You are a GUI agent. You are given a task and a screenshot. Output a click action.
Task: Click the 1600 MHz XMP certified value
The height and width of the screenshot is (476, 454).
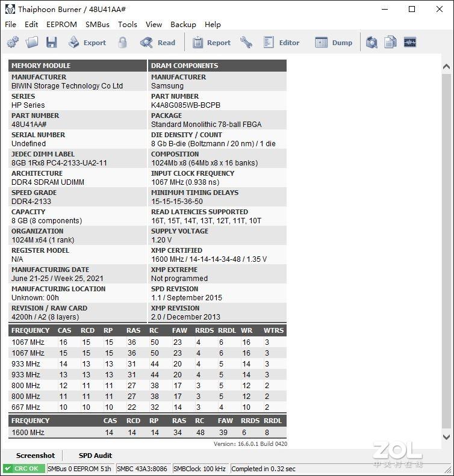pos(209,259)
